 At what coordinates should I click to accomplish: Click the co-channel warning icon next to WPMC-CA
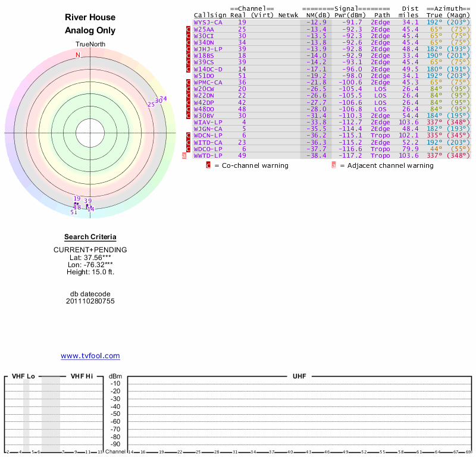[189, 83]
